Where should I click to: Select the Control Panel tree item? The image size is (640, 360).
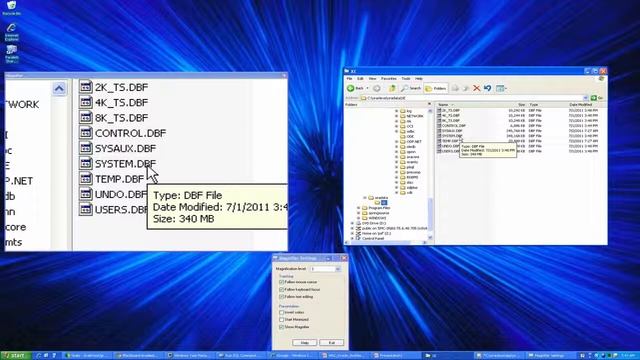pos(370,238)
